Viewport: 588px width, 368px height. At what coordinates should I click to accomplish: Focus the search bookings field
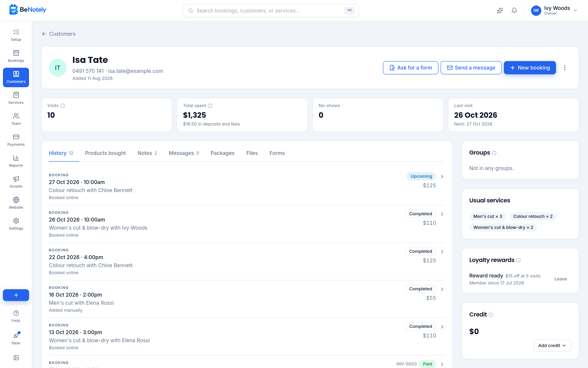click(x=271, y=11)
